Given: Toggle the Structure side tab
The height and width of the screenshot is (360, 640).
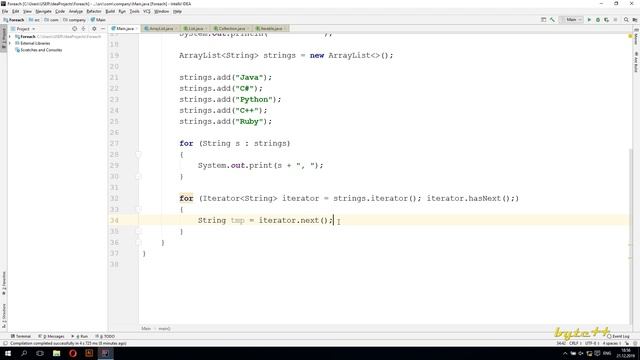Looking at the screenshot, I should pos(4,316).
